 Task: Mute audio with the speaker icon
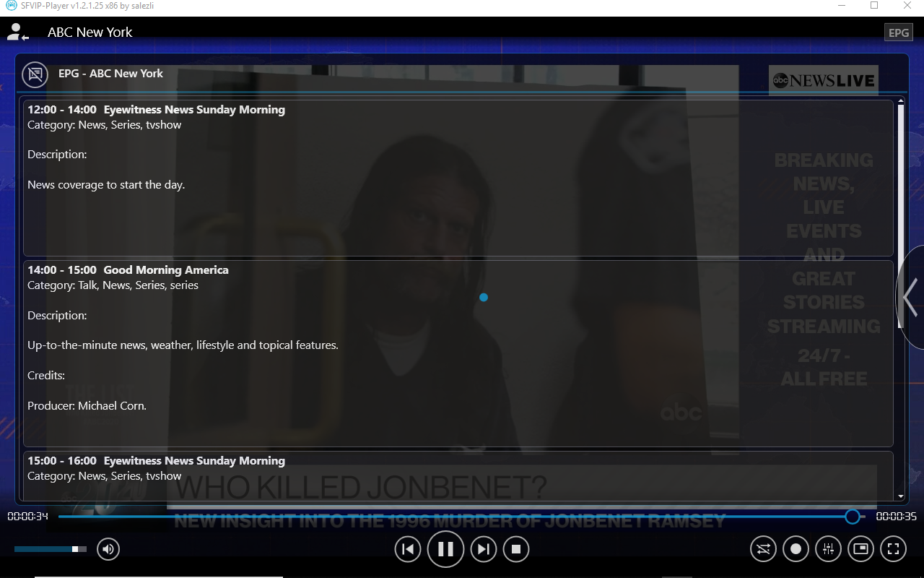pyautogui.click(x=108, y=549)
